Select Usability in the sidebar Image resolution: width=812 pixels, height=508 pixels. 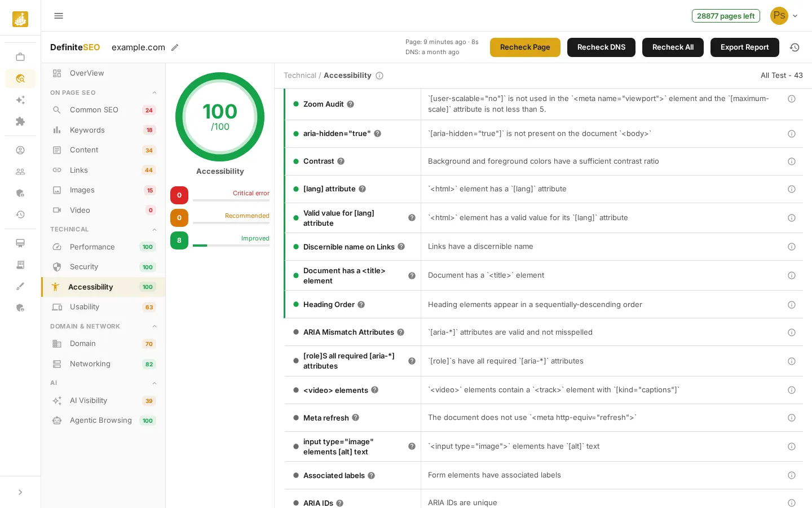tap(103, 307)
